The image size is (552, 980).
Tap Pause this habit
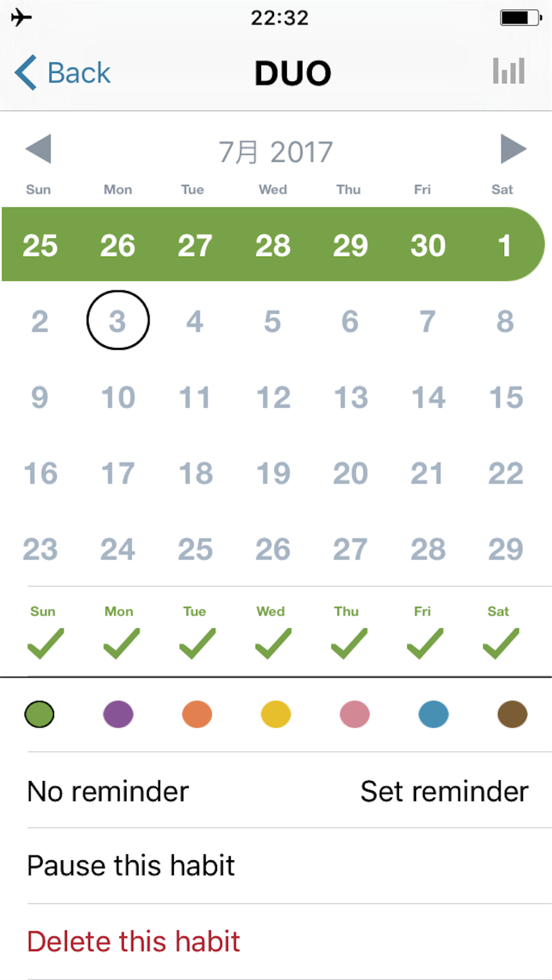click(131, 866)
